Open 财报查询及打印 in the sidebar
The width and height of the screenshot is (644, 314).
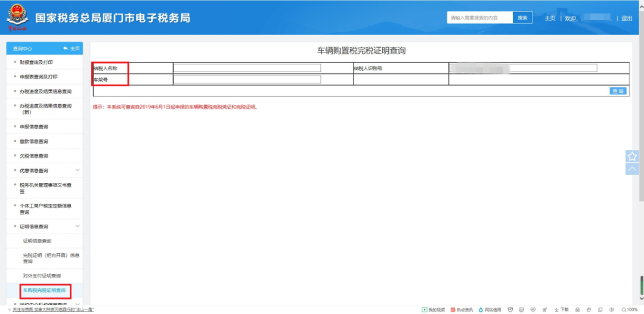(x=36, y=62)
